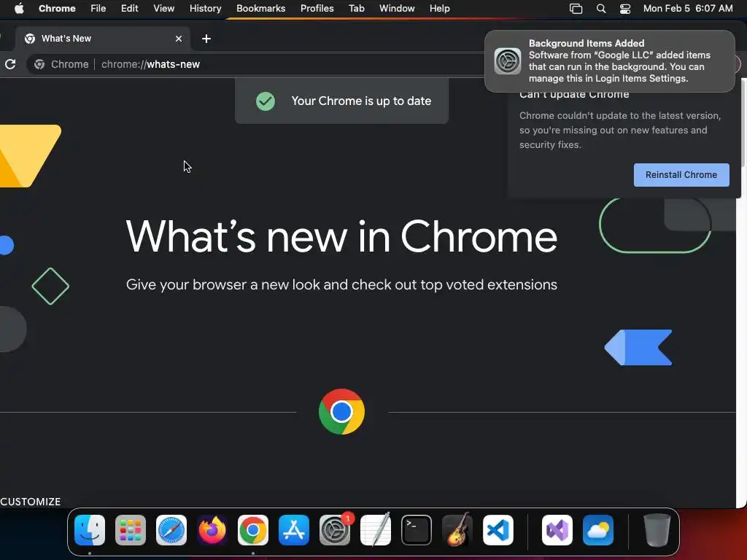
Task: Open Finder from the Dock
Action: (90, 530)
